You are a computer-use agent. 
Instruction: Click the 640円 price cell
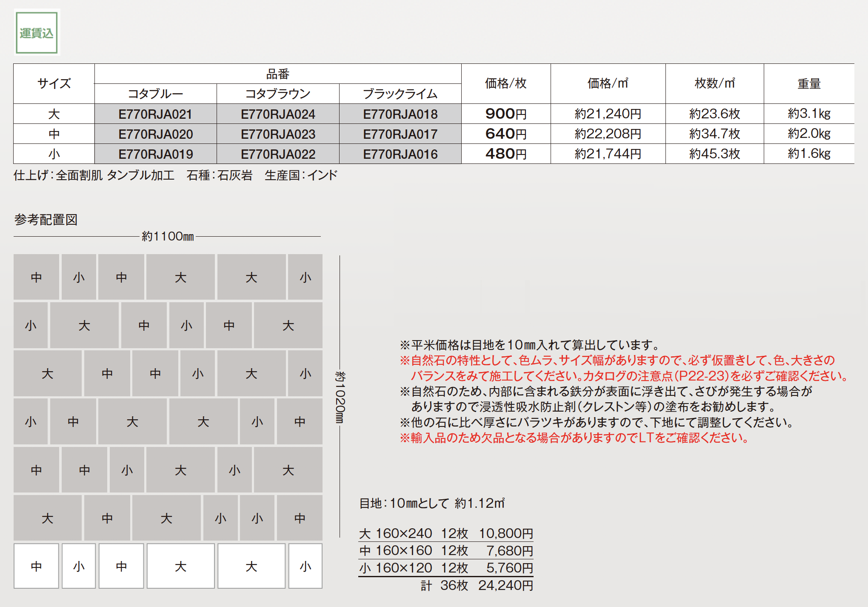(506, 134)
